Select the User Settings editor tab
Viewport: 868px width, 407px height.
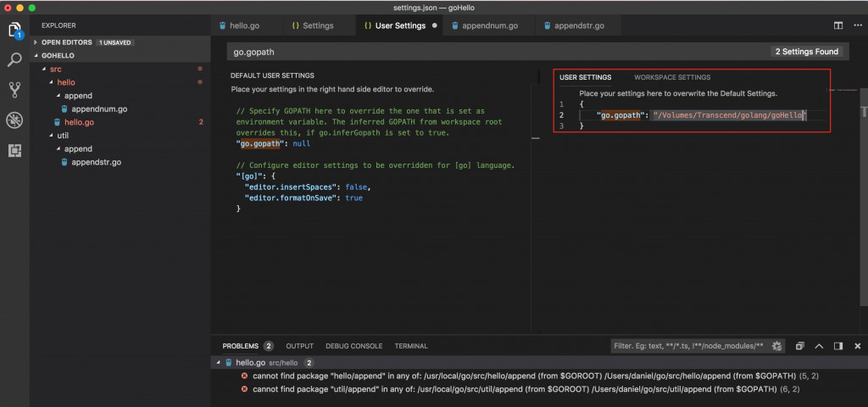tap(398, 25)
